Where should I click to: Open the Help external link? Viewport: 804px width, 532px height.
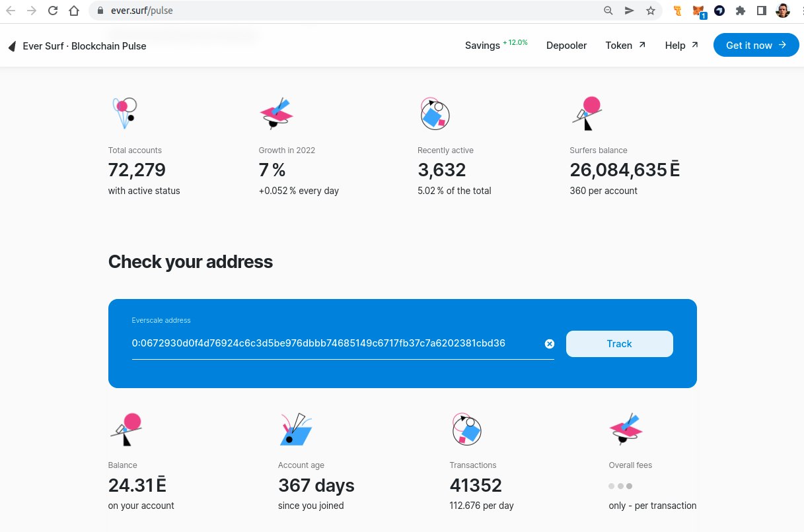coord(681,46)
